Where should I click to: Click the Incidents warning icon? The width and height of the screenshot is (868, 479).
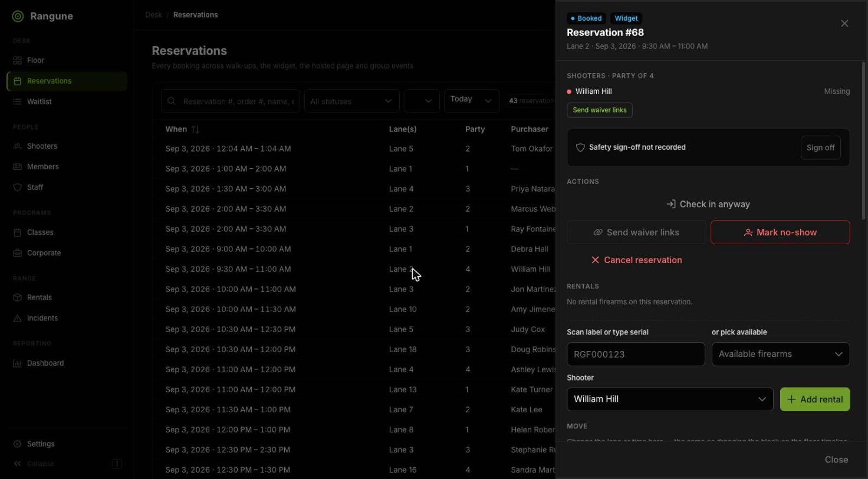pos(18,318)
